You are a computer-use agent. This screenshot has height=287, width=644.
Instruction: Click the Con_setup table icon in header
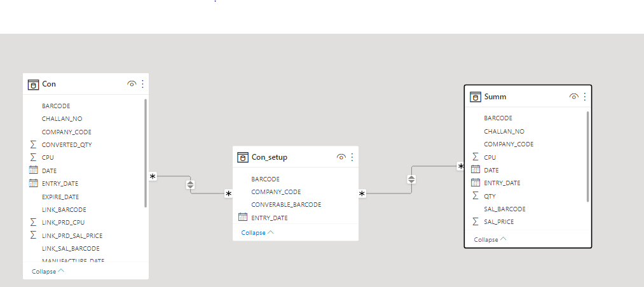point(243,157)
